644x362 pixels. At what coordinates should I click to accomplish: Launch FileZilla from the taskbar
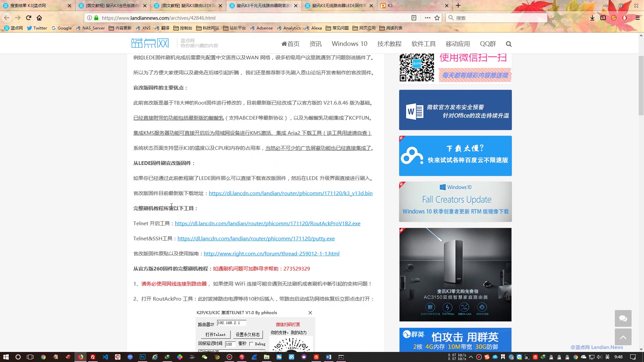tap(93, 357)
